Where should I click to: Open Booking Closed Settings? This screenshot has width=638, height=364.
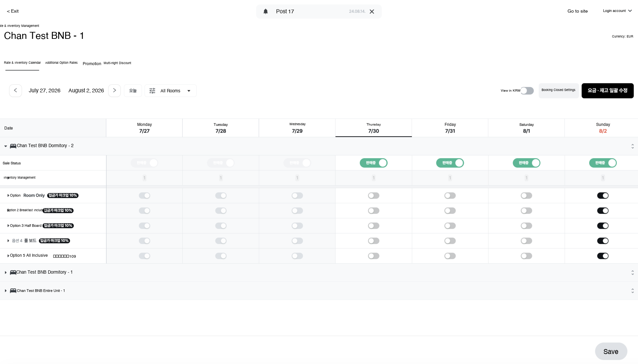[x=559, y=90]
